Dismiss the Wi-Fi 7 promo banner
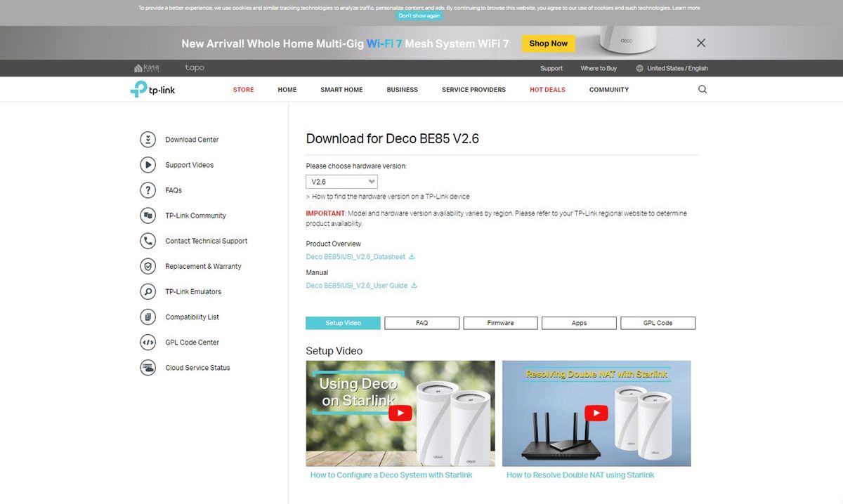This screenshot has height=504, width=843. tap(701, 43)
